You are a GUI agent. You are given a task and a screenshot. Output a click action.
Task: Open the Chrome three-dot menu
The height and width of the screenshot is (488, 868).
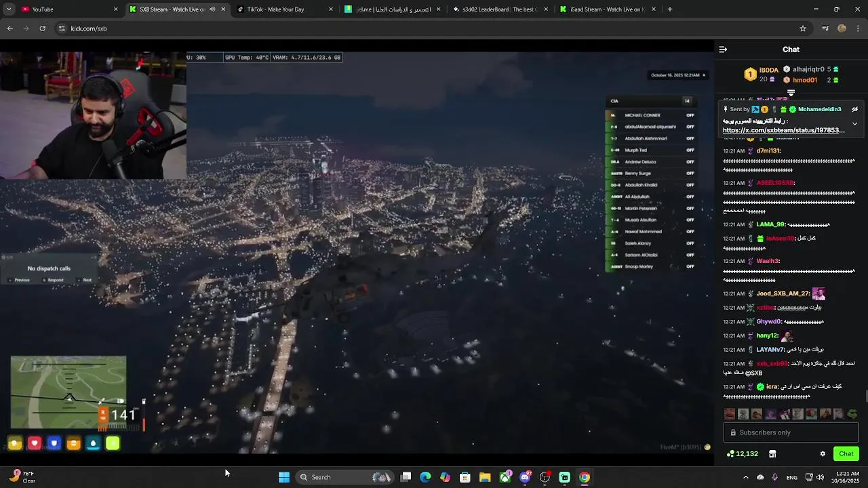[859, 28]
